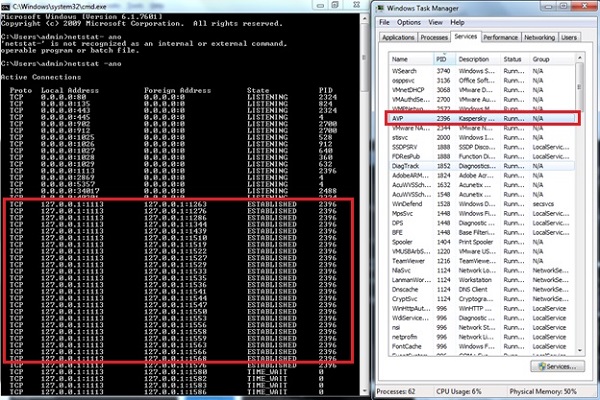Sort services by the Name column
Image resolution: width=600 pixels, height=400 pixels.
coord(411,59)
